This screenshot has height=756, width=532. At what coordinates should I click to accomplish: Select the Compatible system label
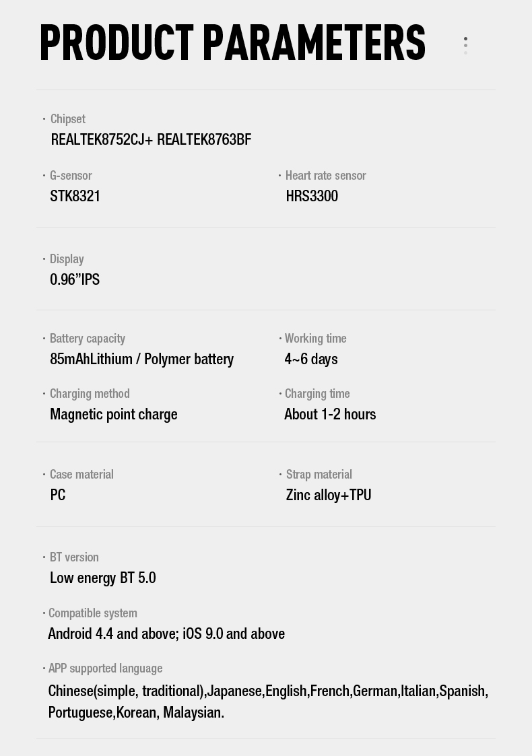[93, 613]
